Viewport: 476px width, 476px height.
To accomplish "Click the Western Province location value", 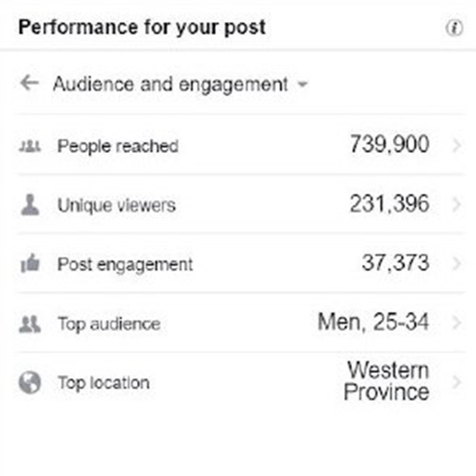I will (387, 381).
